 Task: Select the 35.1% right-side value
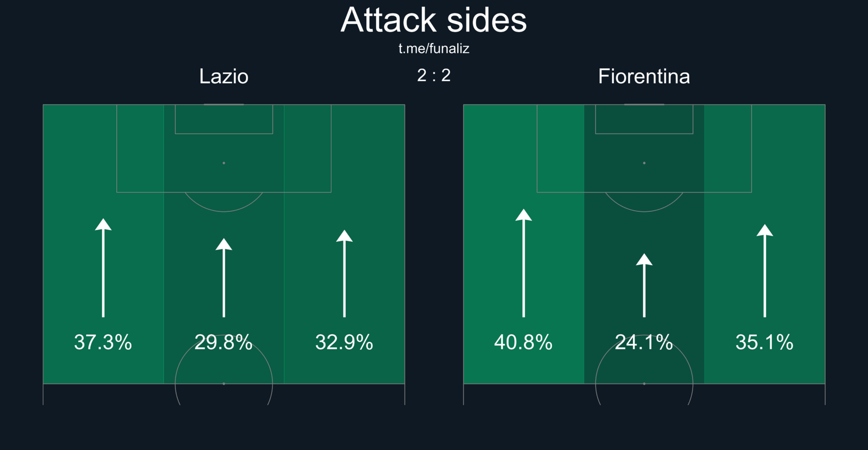[764, 342]
